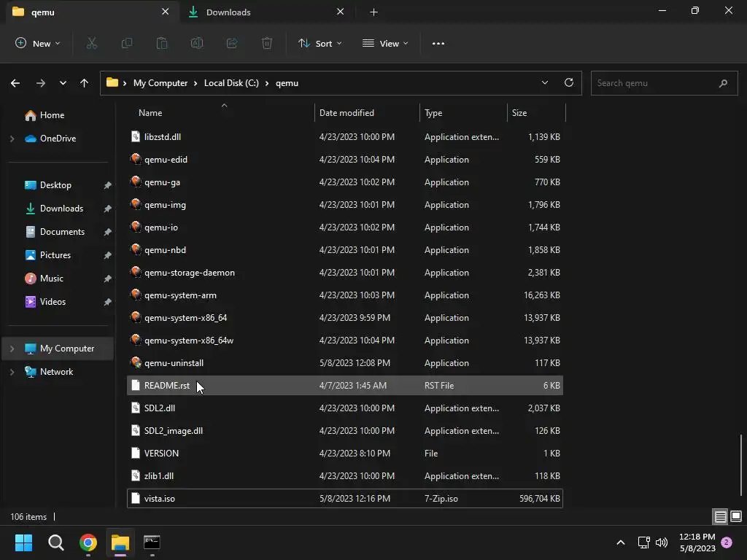
Task: Select qemu-storage-daemon in the list
Action: tap(345, 273)
